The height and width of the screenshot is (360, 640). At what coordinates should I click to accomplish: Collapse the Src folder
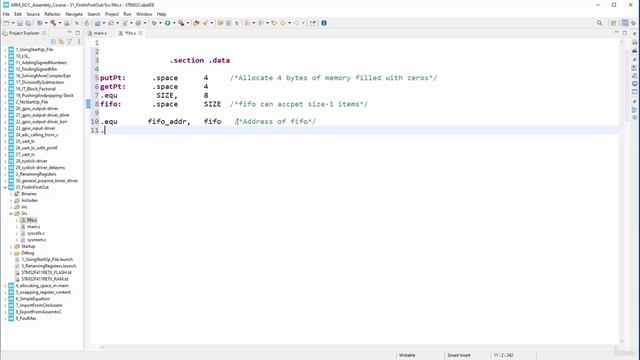point(11,213)
